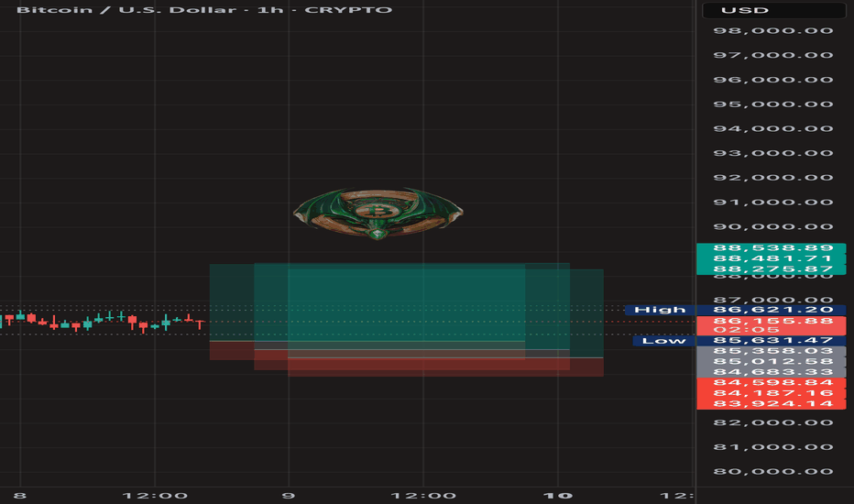Screen dimensions: 854x504
Task: Click the 92,000.00 price axis label
Action: (x=773, y=178)
